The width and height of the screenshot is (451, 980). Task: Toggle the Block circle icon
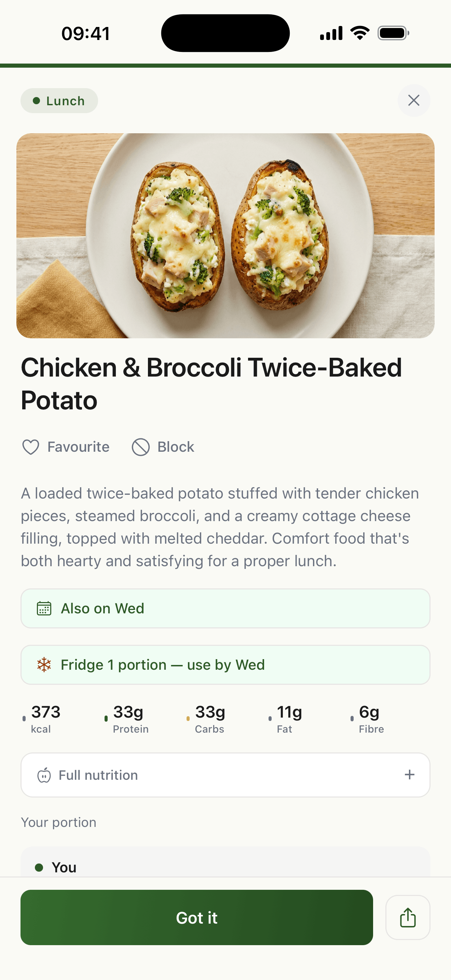[x=141, y=447]
